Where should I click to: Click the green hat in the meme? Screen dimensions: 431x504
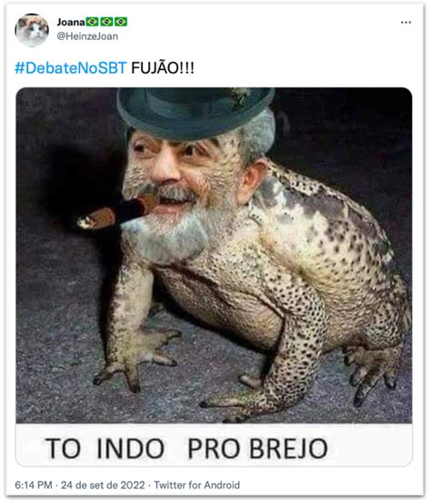(195, 113)
